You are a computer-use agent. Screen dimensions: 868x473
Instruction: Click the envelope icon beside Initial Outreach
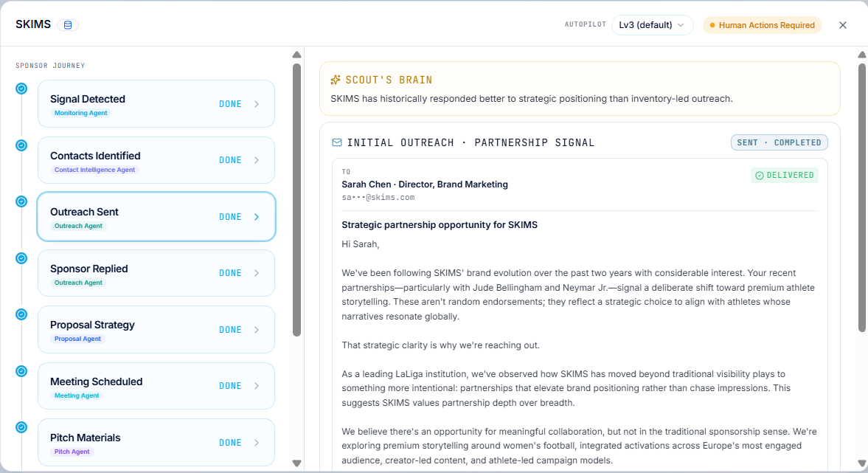[336, 142]
